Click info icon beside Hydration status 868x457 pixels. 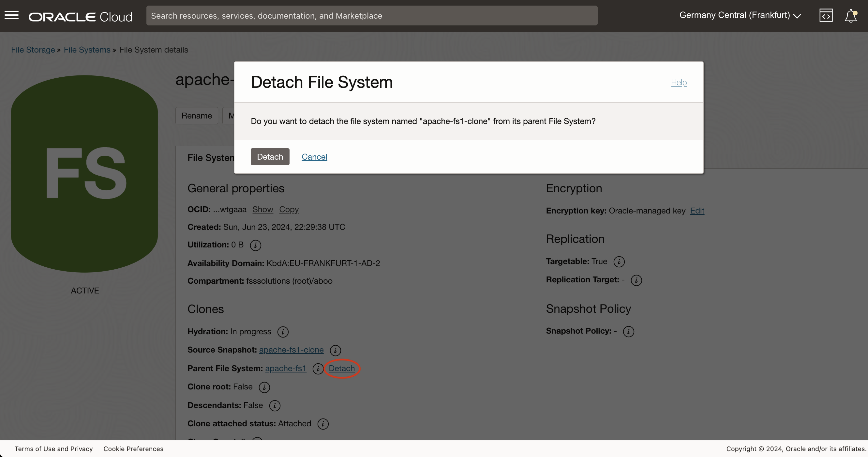283,332
